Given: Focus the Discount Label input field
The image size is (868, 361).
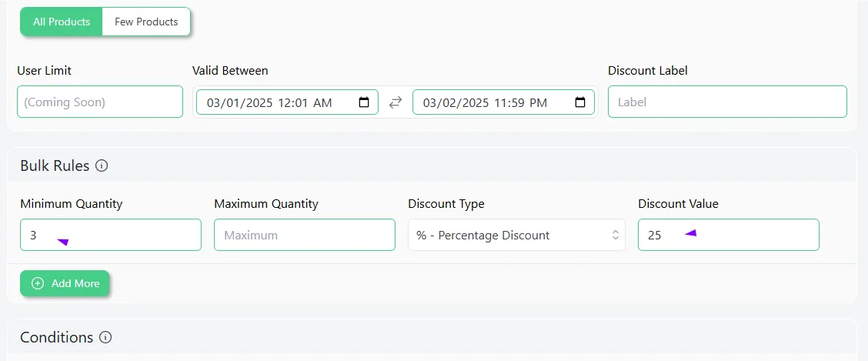Looking at the screenshot, I should point(727,102).
